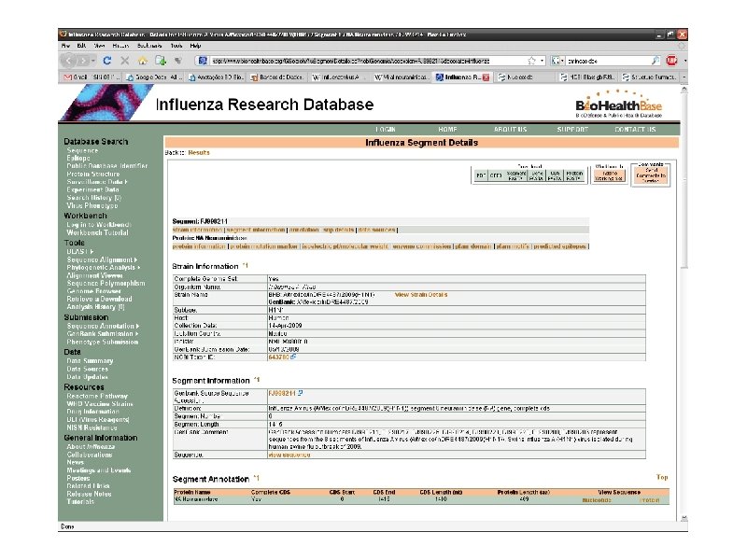Open the red Adblock Plus icon
Viewport: 747px width, 560px height.
(671, 61)
